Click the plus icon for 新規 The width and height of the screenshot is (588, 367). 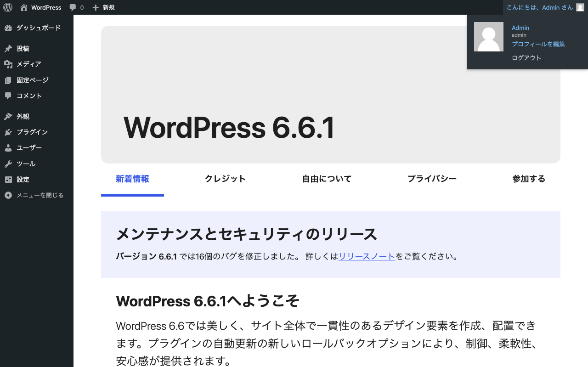[x=96, y=7]
